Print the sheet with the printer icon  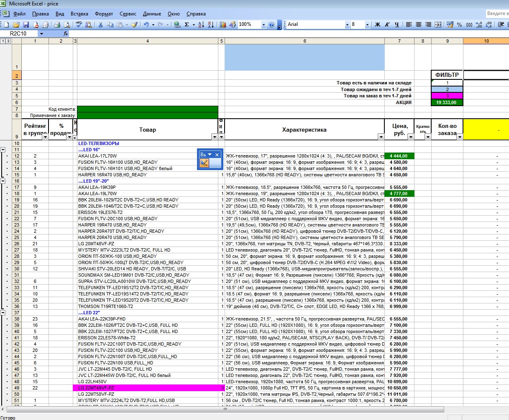[57, 25]
